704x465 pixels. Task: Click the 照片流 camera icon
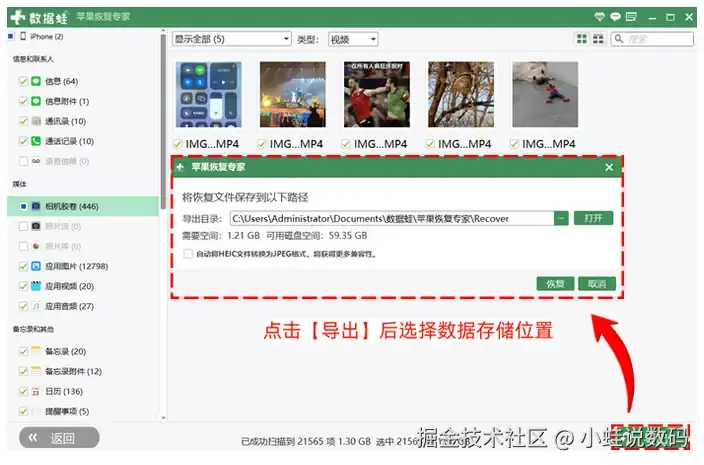pyautogui.click(x=36, y=226)
